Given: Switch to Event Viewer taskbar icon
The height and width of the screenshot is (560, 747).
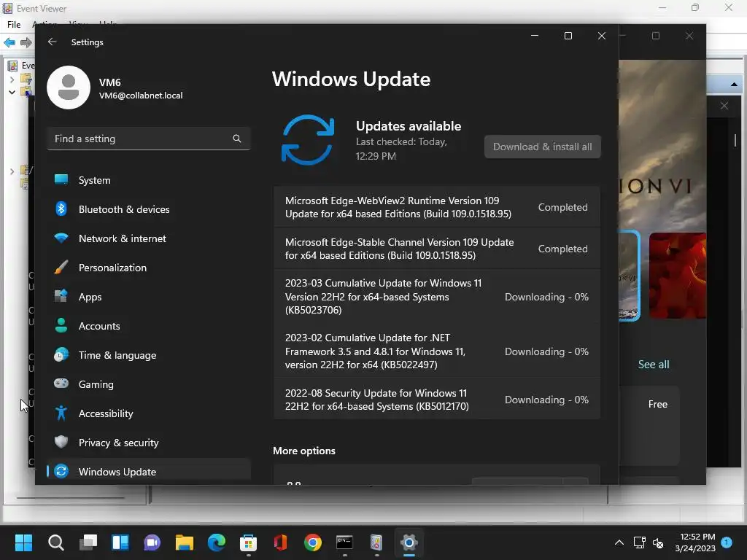Looking at the screenshot, I should [x=376, y=542].
